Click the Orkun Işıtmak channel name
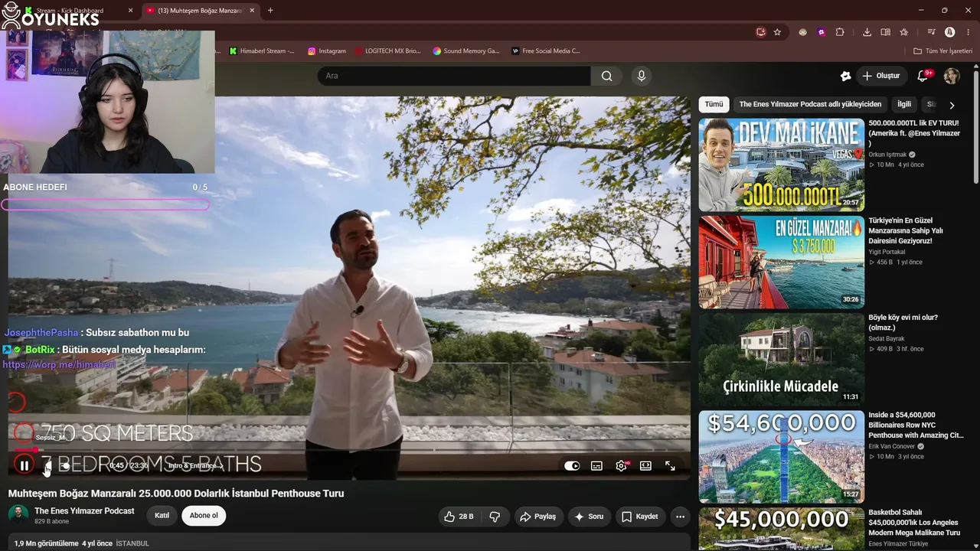The image size is (980, 551). pos(887,155)
